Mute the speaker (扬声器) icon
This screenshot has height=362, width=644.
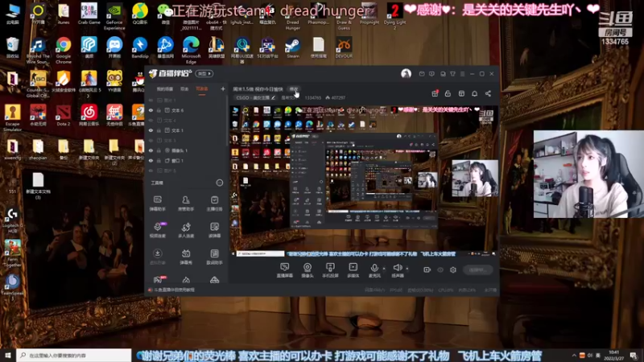(x=397, y=268)
